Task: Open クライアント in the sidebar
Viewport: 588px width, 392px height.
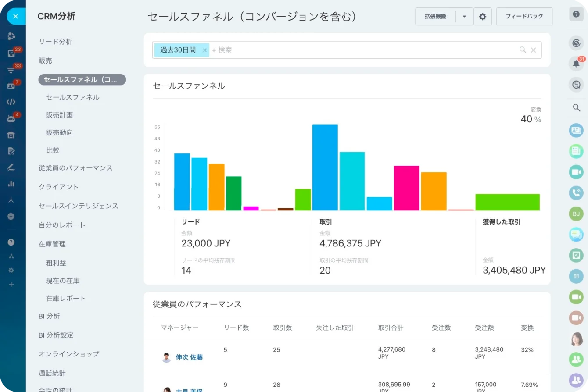Action: [x=58, y=187]
